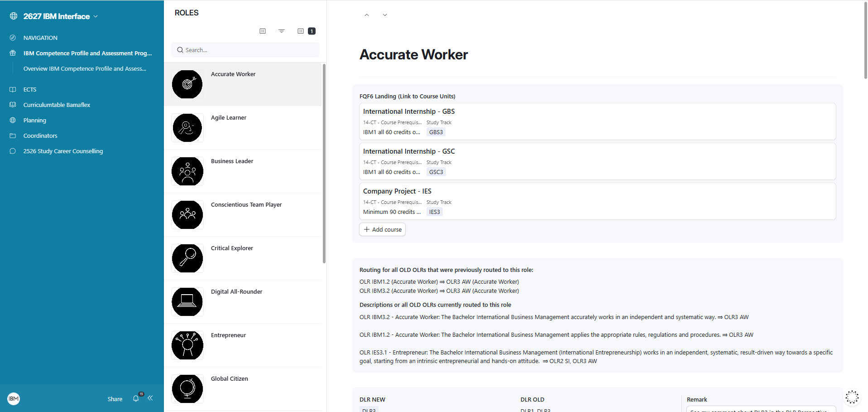
Task: Click the IES3 study track tag
Action: 435,212
